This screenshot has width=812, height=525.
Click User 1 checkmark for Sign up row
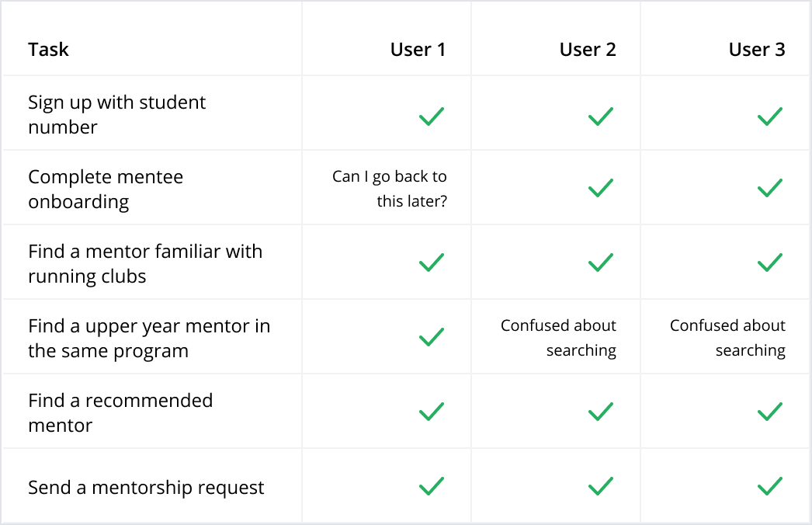pos(432,116)
